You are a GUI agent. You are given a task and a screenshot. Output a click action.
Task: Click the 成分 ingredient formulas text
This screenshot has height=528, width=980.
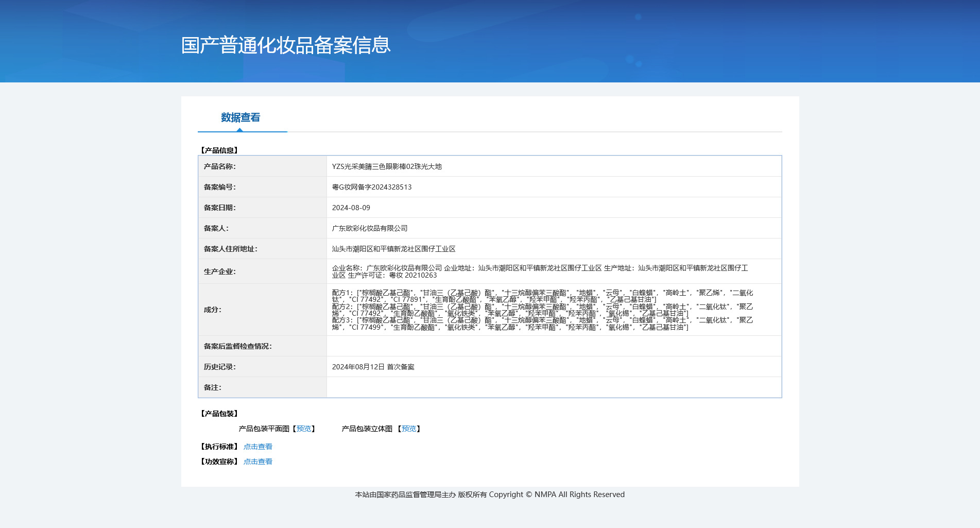tap(542, 310)
